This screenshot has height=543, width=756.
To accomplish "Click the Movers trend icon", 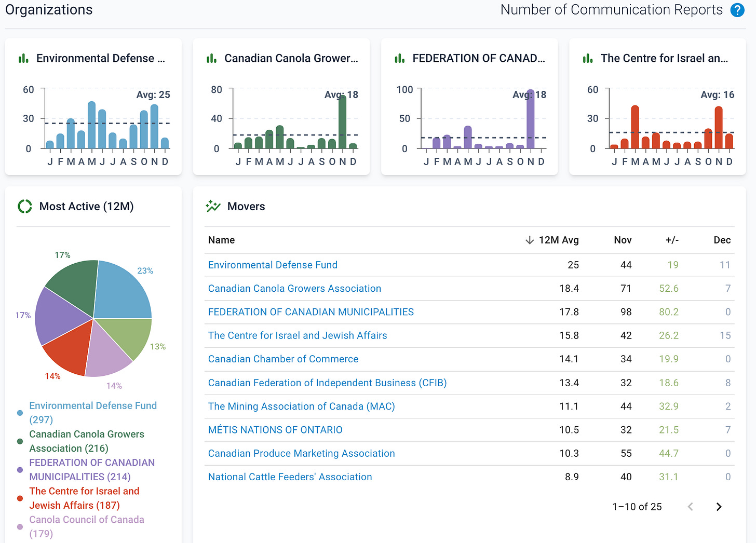I will pos(213,207).
